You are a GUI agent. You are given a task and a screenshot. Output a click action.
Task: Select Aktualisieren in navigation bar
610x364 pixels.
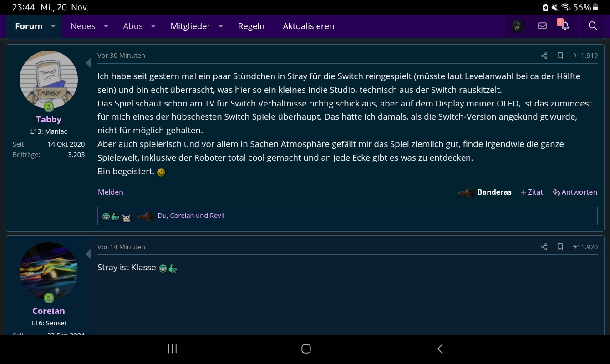click(x=308, y=26)
